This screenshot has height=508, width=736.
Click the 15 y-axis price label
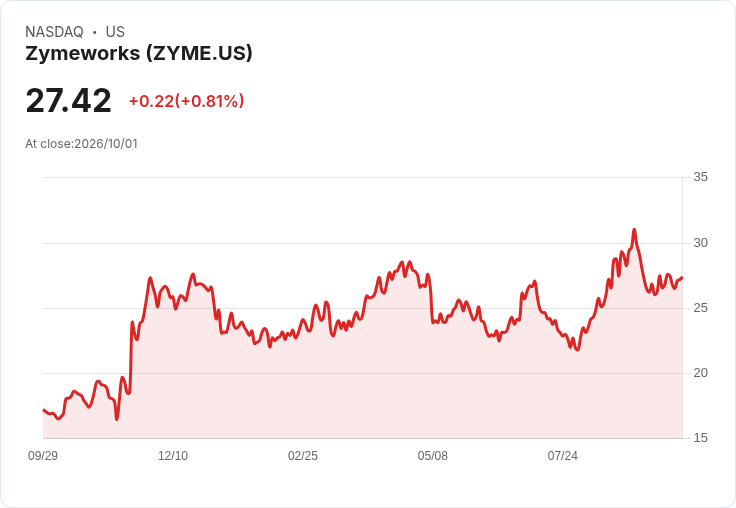pyautogui.click(x=700, y=438)
